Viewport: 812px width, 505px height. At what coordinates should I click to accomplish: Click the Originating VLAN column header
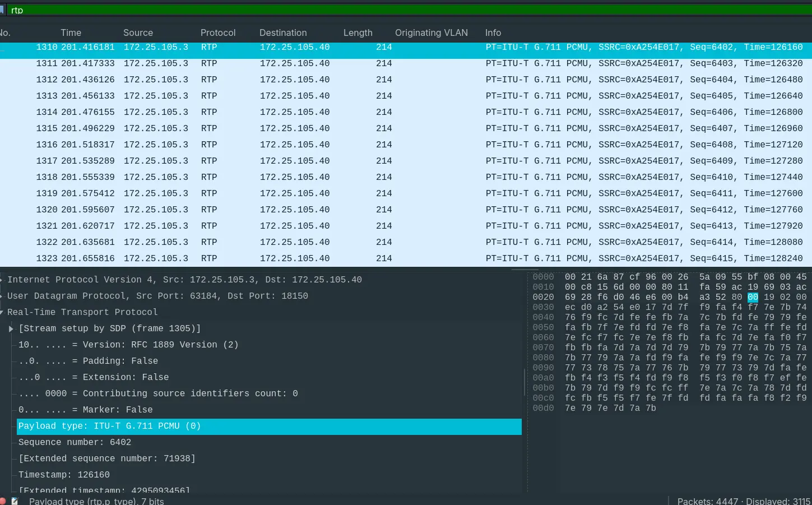pyautogui.click(x=431, y=33)
